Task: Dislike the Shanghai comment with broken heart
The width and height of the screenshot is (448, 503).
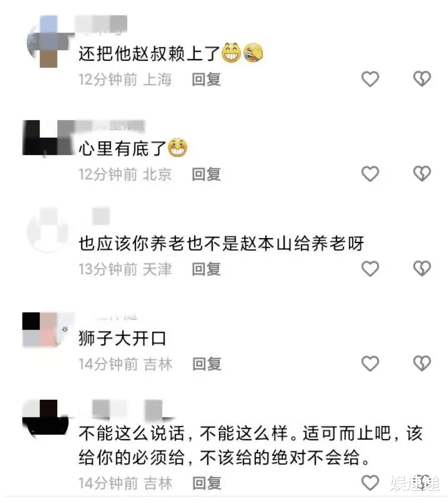Action: [422, 79]
